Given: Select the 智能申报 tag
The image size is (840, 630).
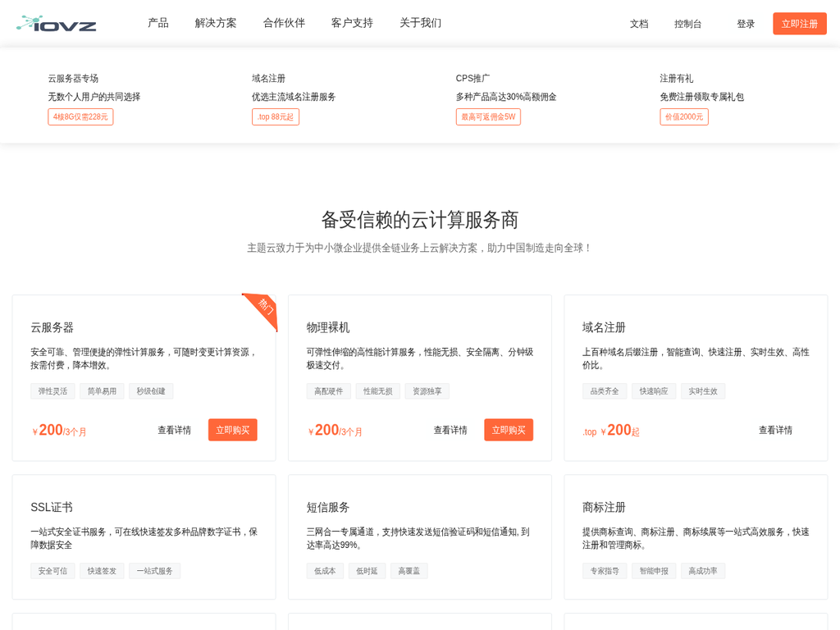Looking at the screenshot, I should (x=654, y=571).
